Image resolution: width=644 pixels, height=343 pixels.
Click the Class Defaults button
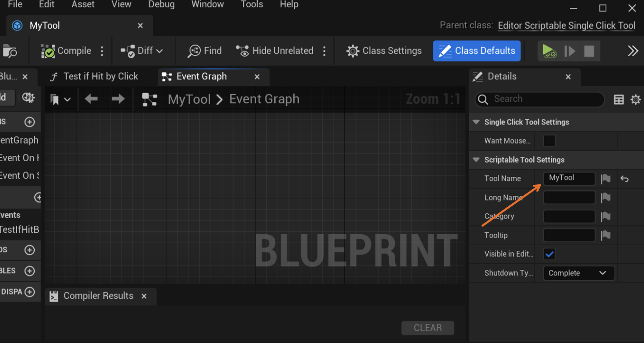point(477,51)
